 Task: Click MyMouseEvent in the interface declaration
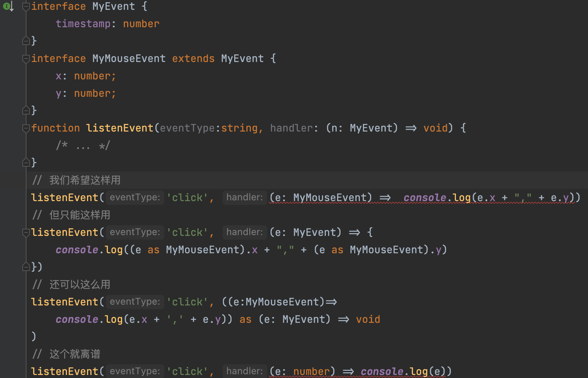(x=129, y=59)
